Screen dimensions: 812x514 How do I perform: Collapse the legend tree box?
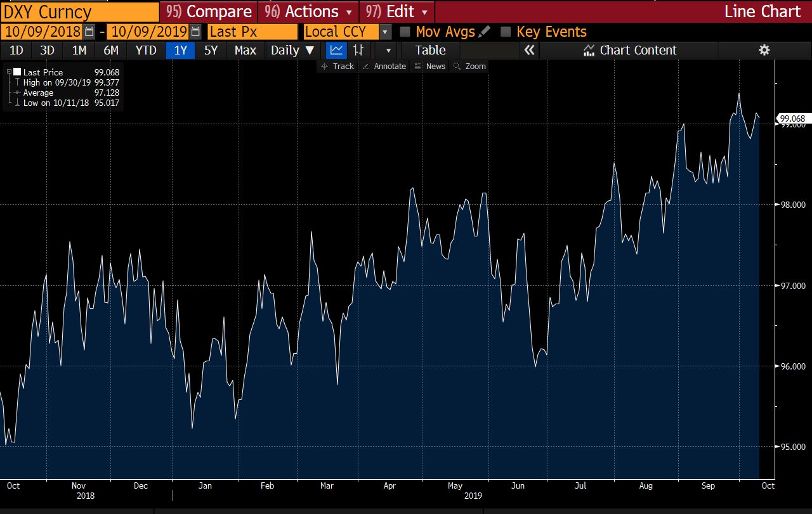(x=9, y=72)
